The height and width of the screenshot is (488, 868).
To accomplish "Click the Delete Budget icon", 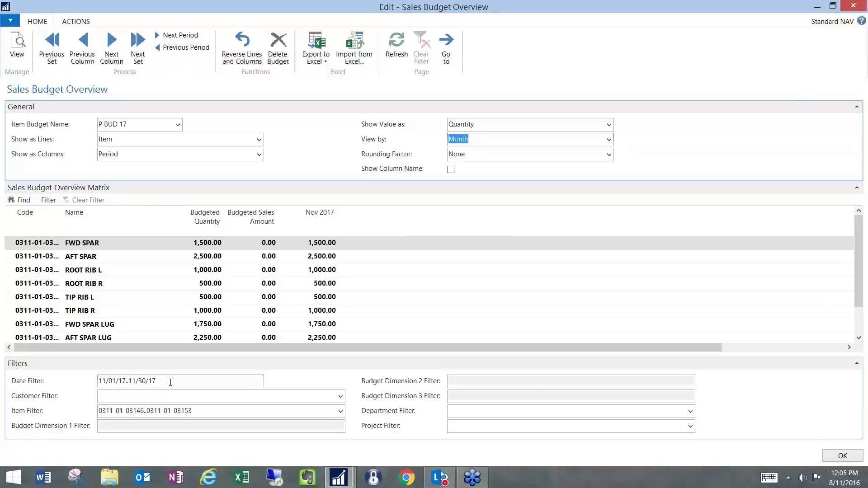I will [x=278, y=45].
